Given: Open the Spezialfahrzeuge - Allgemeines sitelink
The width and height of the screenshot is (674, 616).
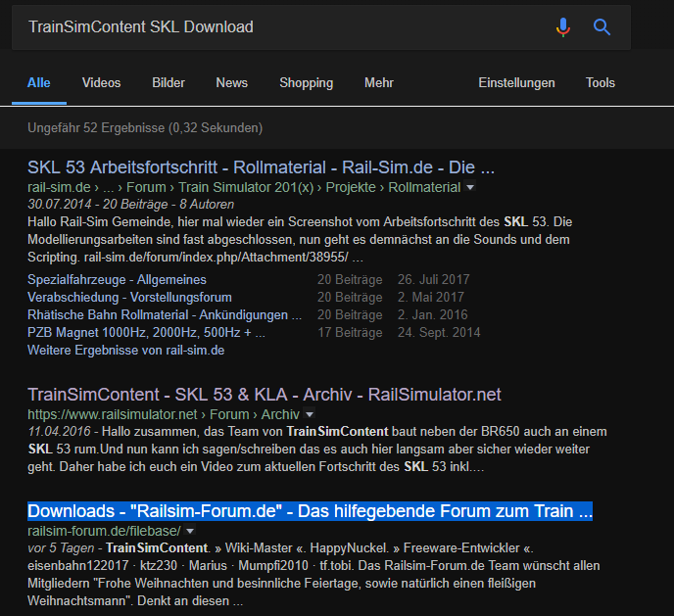Looking at the screenshot, I should [x=117, y=280].
